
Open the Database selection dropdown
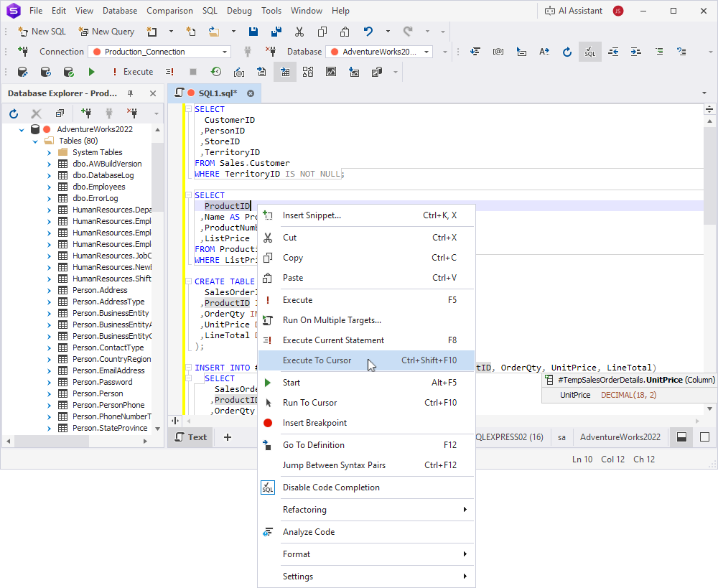426,52
